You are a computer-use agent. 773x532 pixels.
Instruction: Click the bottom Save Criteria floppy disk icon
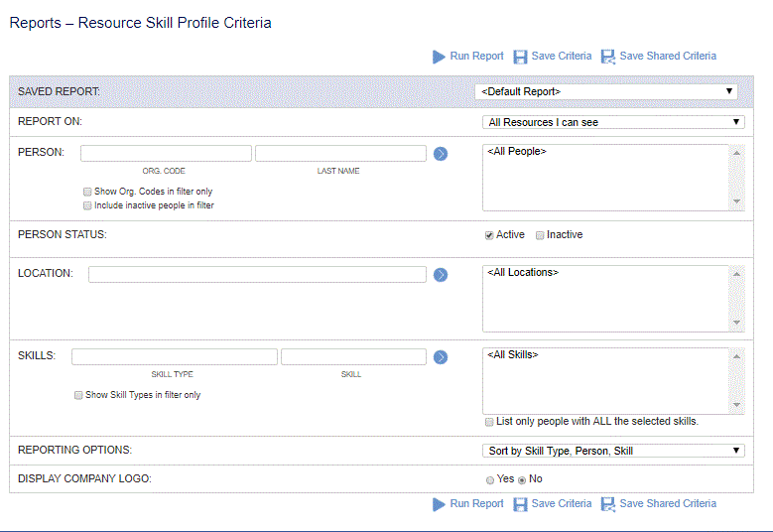pos(520,504)
